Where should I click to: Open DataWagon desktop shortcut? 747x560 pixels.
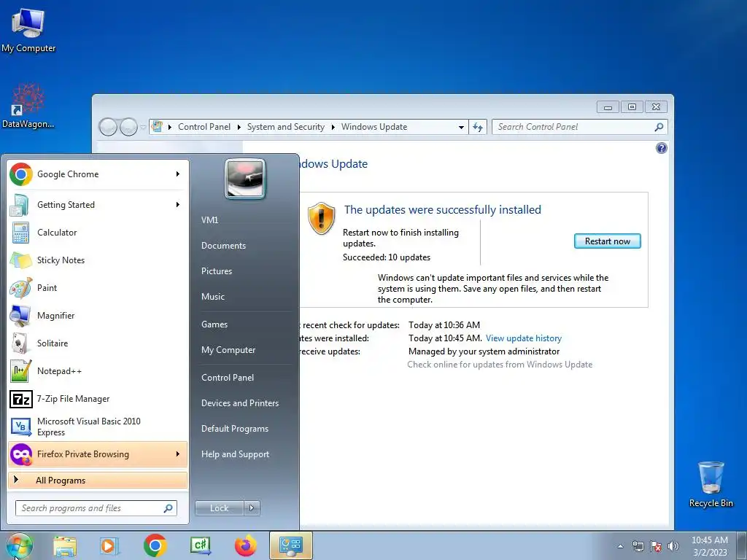pyautogui.click(x=28, y=106)
